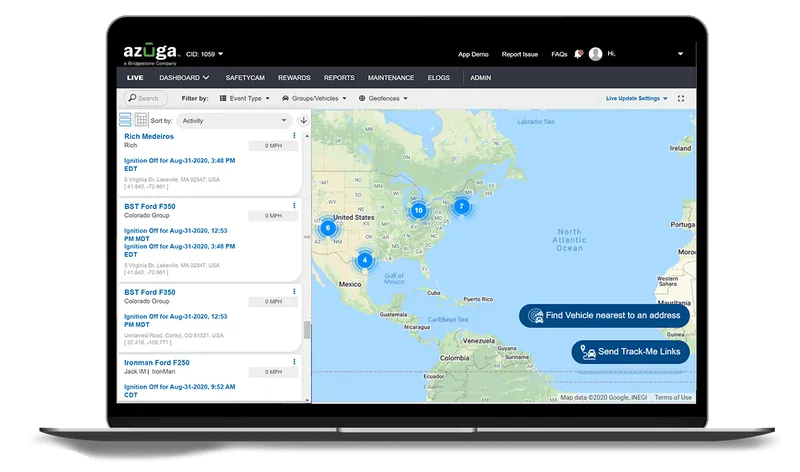Screen dimensions: 800x472
Task: Open Ironman Ford F250 three-dot menu
Action: 294,362
